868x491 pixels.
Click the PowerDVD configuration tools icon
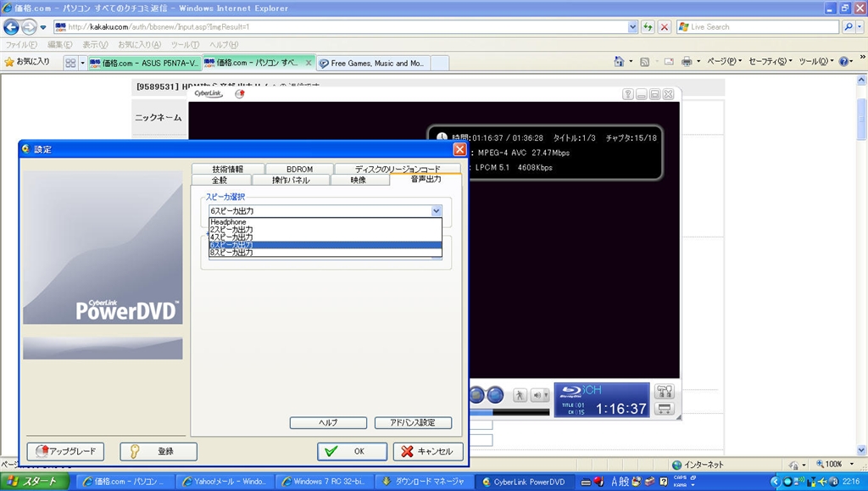pos(665,391)
